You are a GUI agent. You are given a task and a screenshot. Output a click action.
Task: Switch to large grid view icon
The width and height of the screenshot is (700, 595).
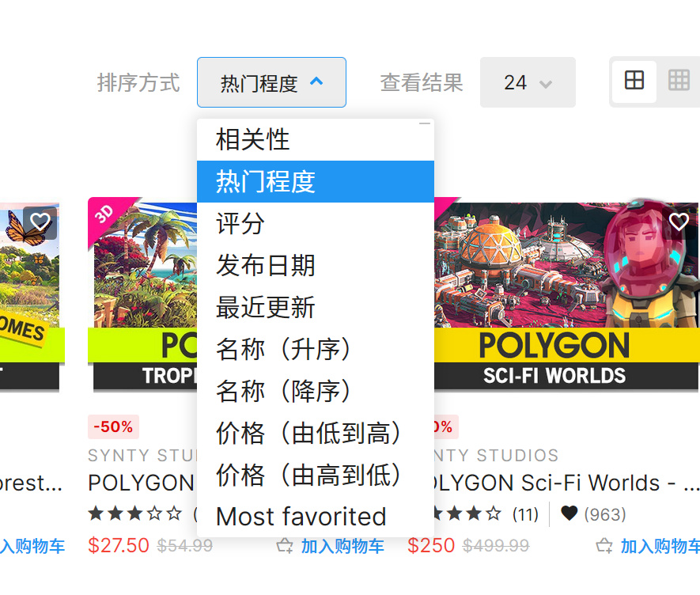pos(634,81)
